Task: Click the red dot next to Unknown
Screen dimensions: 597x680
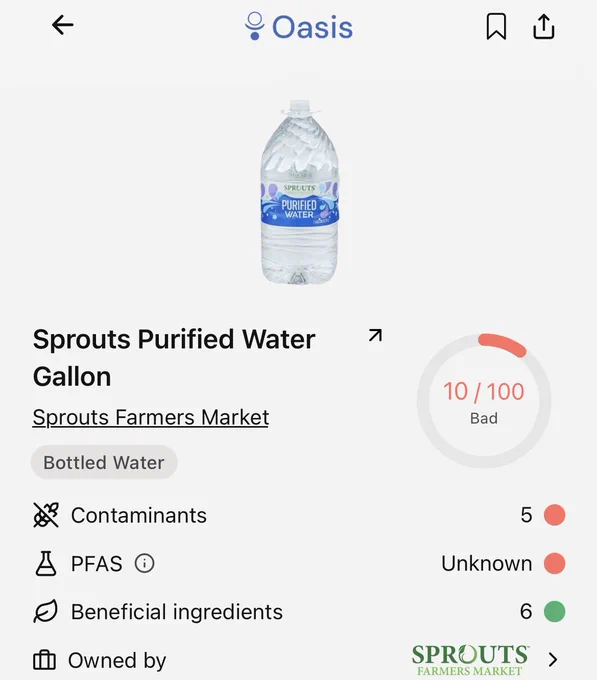Action: 555,563
